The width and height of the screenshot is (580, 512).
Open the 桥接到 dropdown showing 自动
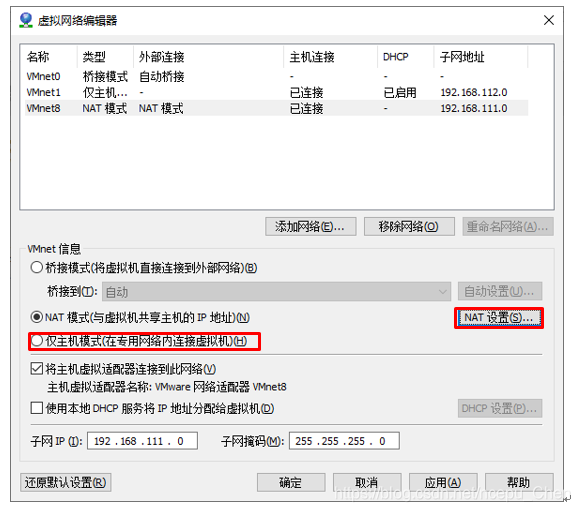point(276,292)
